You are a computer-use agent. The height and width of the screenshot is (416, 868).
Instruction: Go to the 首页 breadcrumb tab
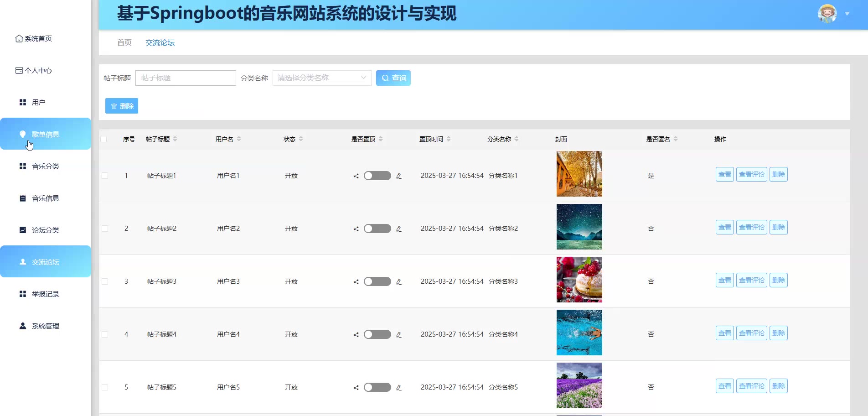(124, 42)
